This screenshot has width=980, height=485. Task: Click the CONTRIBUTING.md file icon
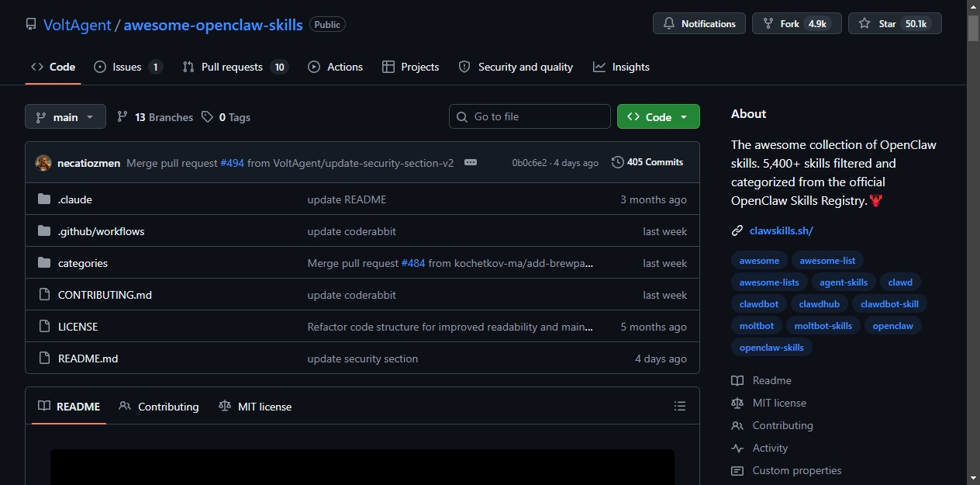click(x=44, y=295)
